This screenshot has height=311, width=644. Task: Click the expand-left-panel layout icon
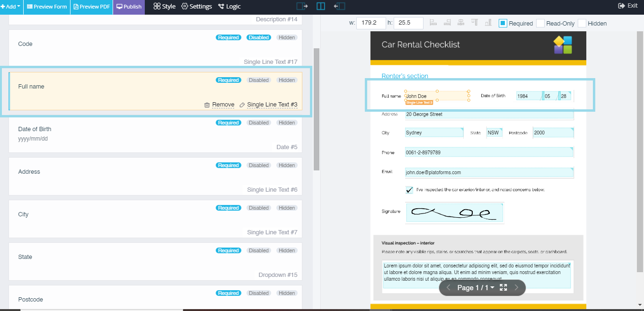(x=302, y=6)
